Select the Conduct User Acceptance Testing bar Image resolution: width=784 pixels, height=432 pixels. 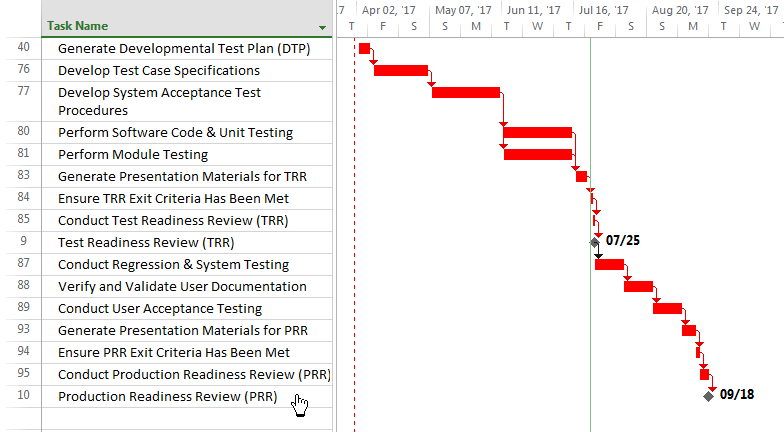668,308
